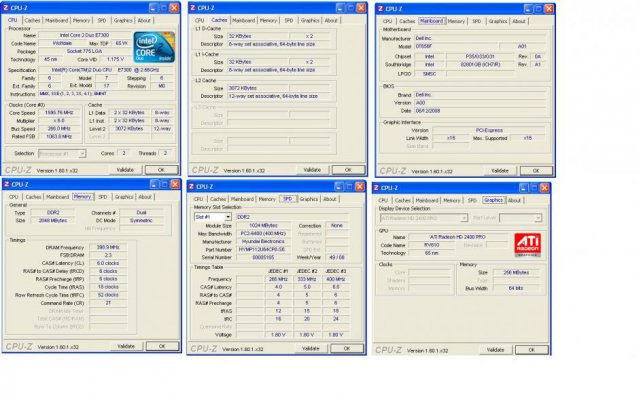
Task: Click Validate in the Intel CPU window
Action: click(x=126, y=170)
